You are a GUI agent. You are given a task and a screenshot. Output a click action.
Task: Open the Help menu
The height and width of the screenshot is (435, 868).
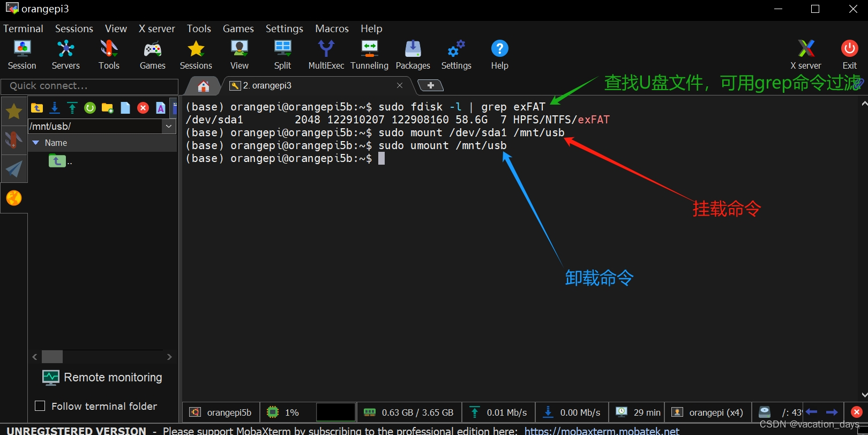pos(371,28)
